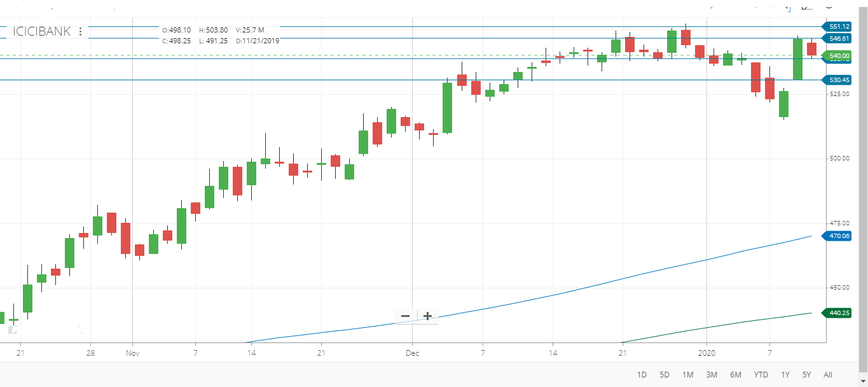
Task: Select the blue 470.06 moving average tag
Action: [x=839, y=236]
